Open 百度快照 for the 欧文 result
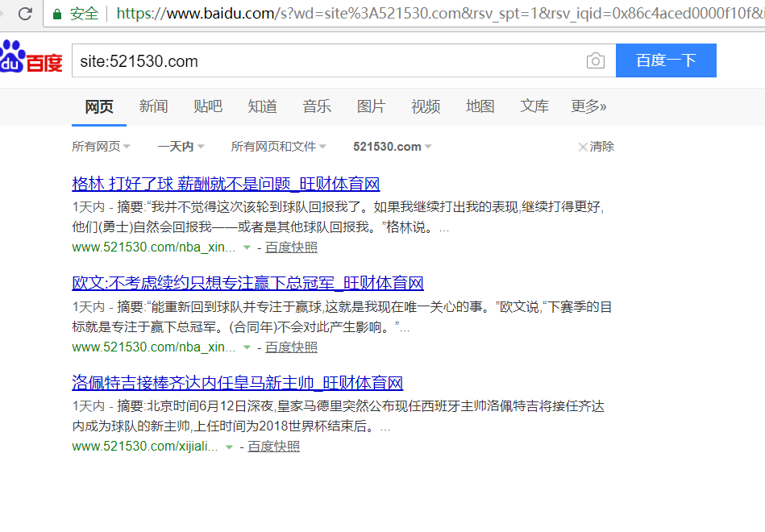 click(x=291, y=347)
